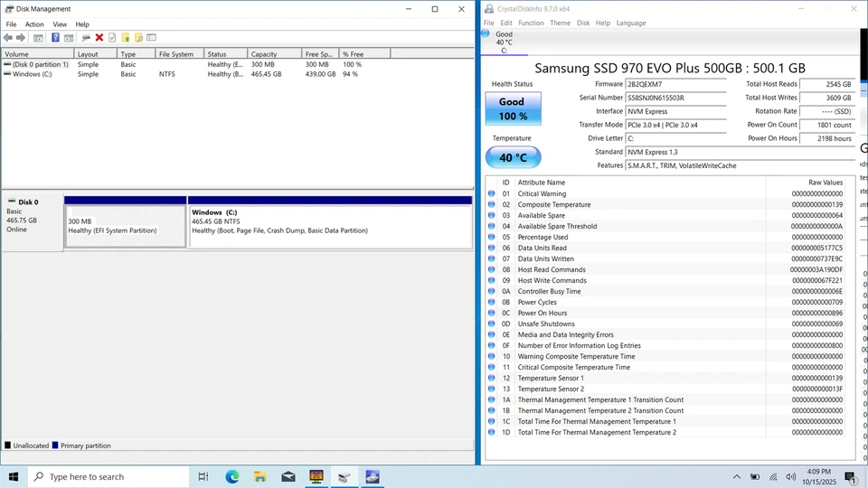Click the Power On Hours 2198 hours value

(x=827, y=138)
